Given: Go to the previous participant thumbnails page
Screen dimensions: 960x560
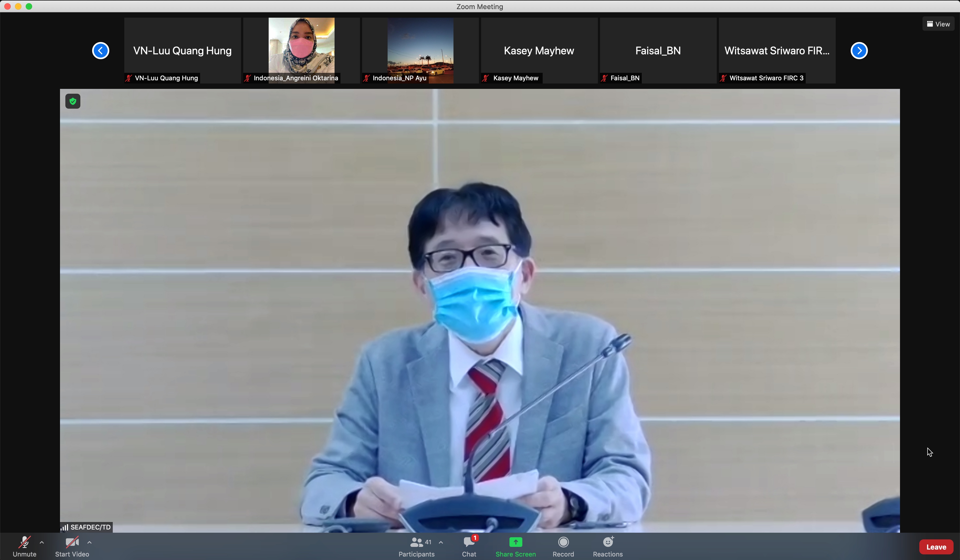Looking at the screenshot, I should pyautogui.click(x=100, y=51).
